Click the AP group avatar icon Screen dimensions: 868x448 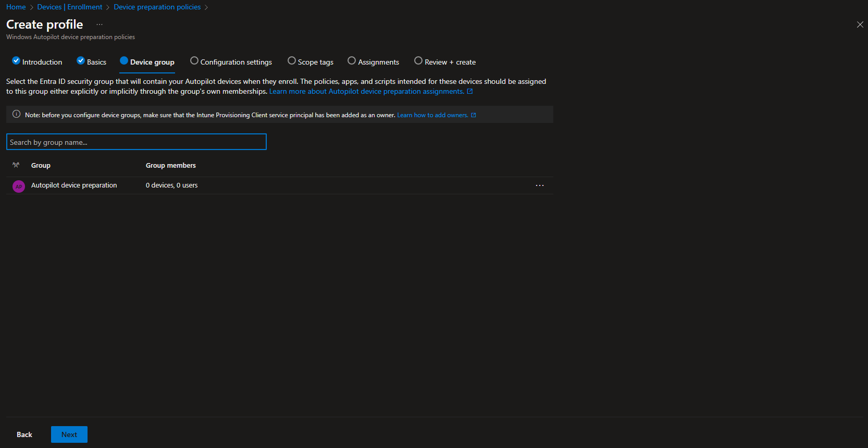pos(19,186)
